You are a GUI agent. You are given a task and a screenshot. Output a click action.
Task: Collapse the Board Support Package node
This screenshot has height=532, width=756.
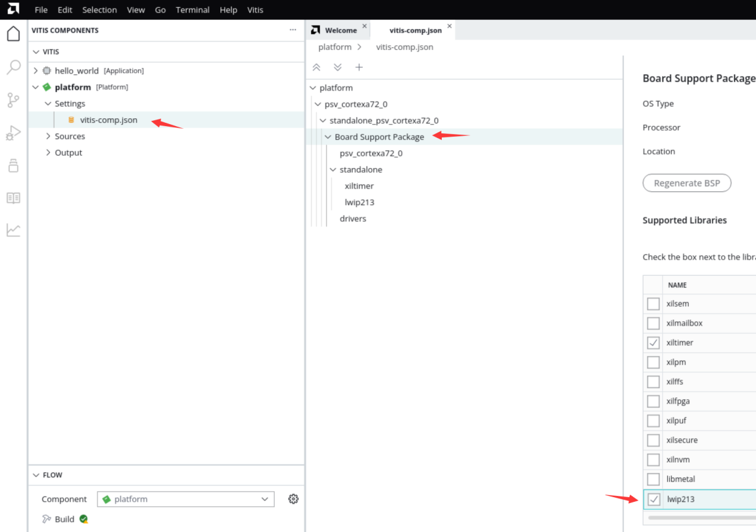point(328,137)
